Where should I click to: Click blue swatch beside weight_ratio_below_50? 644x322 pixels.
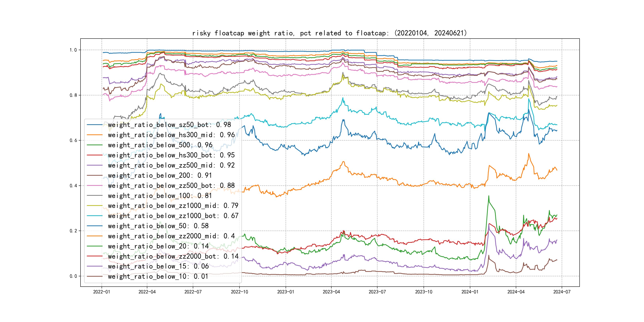94,226
